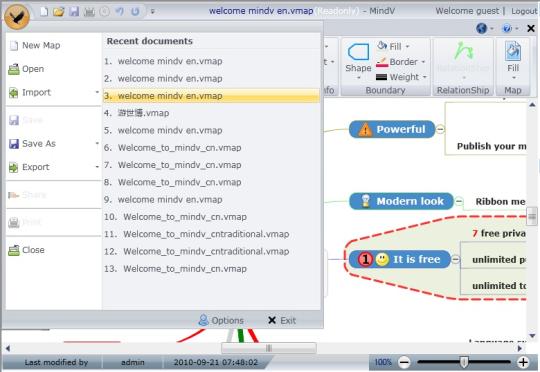The image size is (540, 372).
Task: Open recent document 2 welcome mindv en.vmap
Action: coord(211,79)
